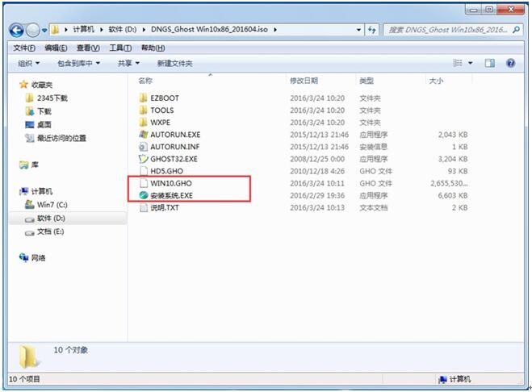Sort by the 修改日期 column header
The width and height of the screenshot is (532, 392).
[303, 81]
